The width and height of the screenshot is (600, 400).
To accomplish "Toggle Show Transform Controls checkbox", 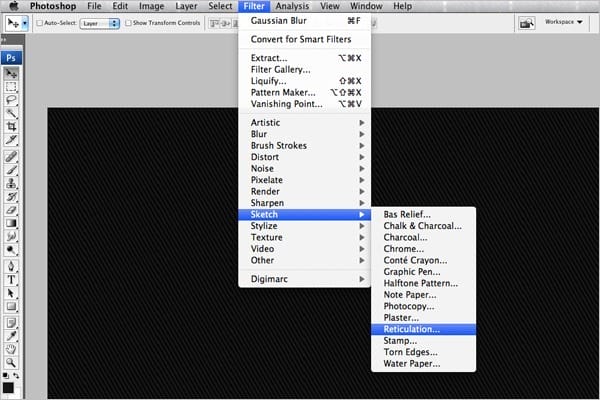I will point(129,22).
